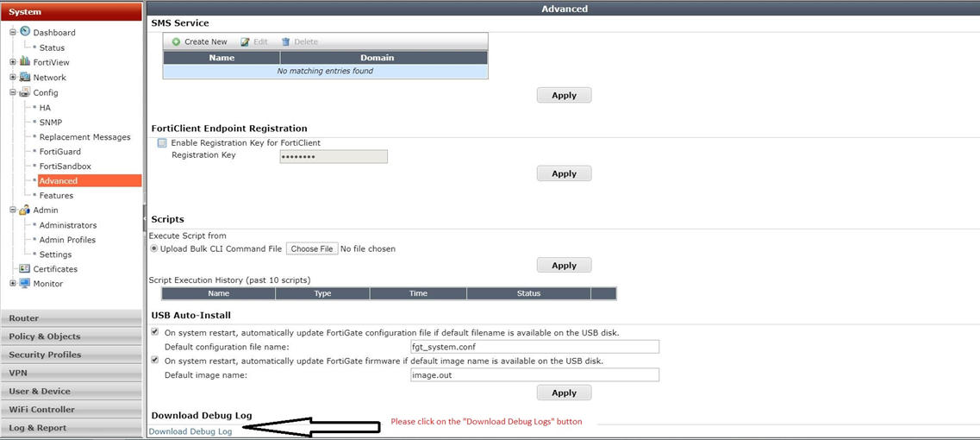Click the Monitor icon in tree
This screenshot has width=980, height=440.
pos(25,283)
